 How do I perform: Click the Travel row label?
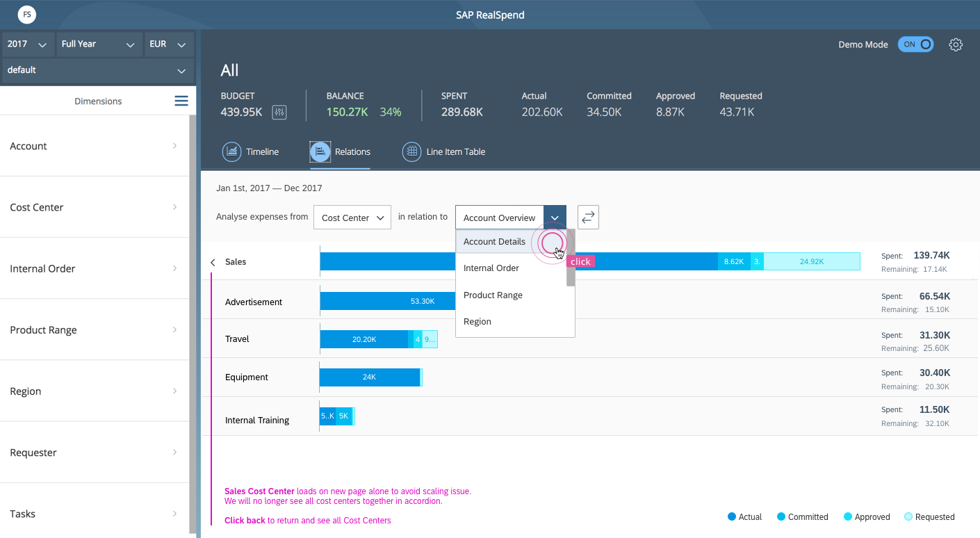[237, 339]
